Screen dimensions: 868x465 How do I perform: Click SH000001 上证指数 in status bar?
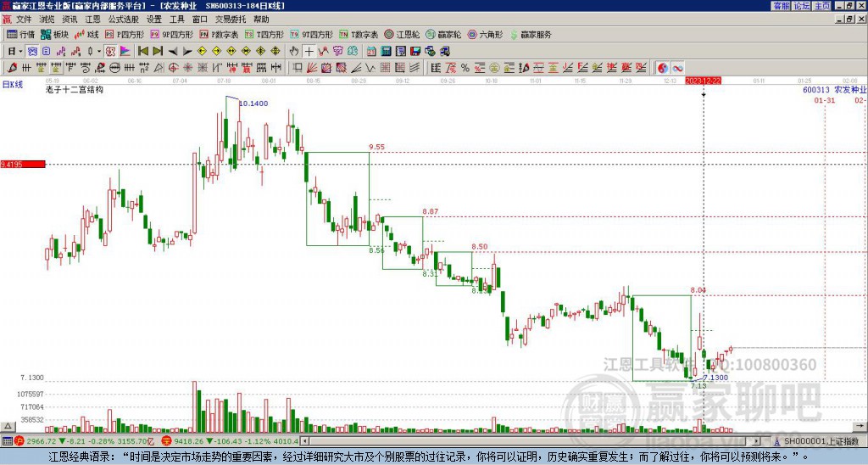pyautogui.click(x=821, y=441)
